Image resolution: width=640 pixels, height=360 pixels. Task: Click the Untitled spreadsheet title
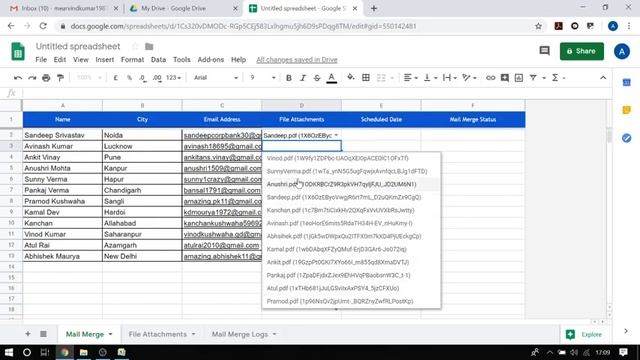tap(78, 47)
